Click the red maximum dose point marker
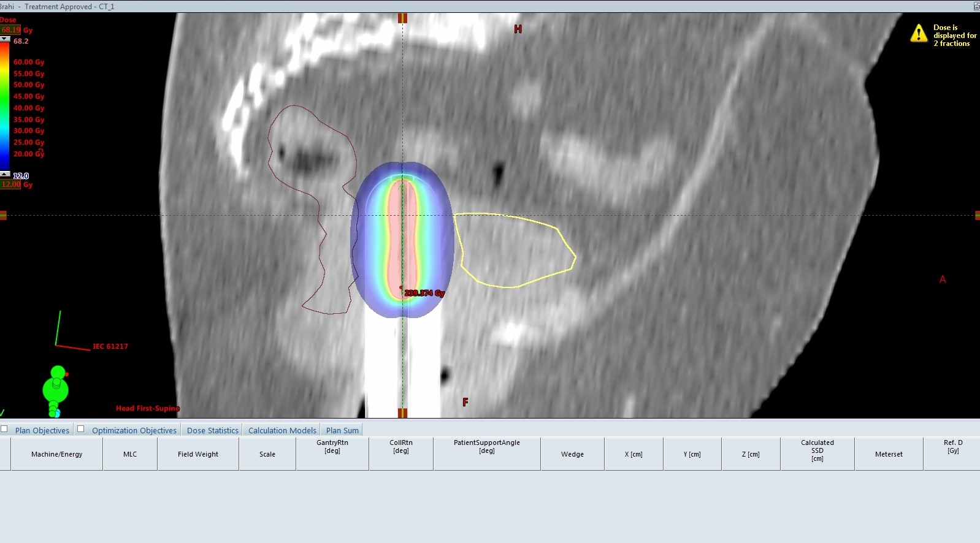The width and height of the screenshot is (980, 543). point(401,287)
